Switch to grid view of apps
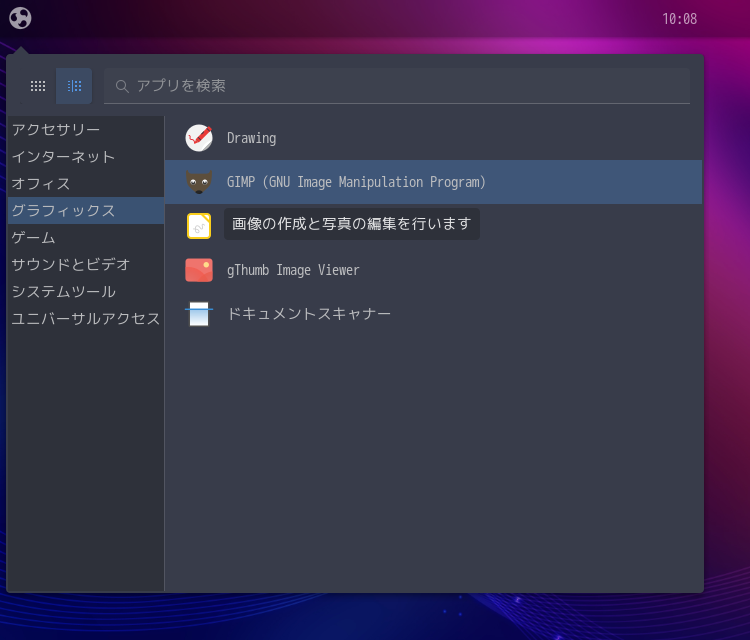 [x=38, y=86]
